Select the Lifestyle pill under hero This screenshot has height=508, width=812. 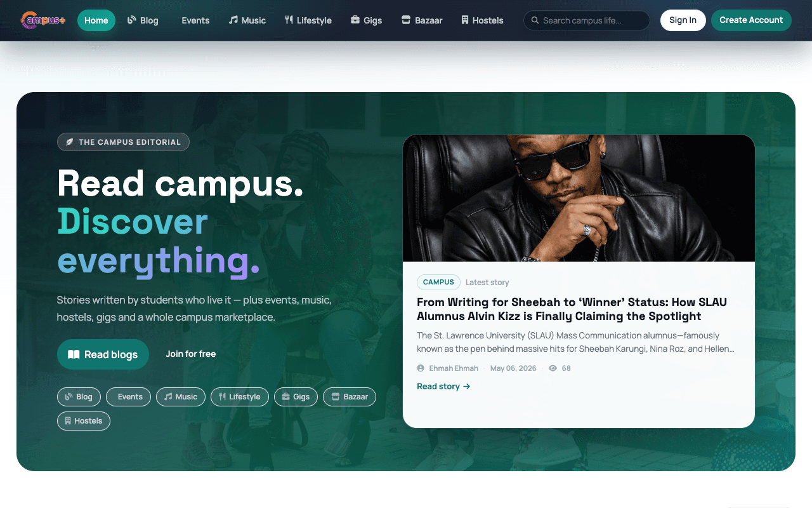(x=240, y=397)
